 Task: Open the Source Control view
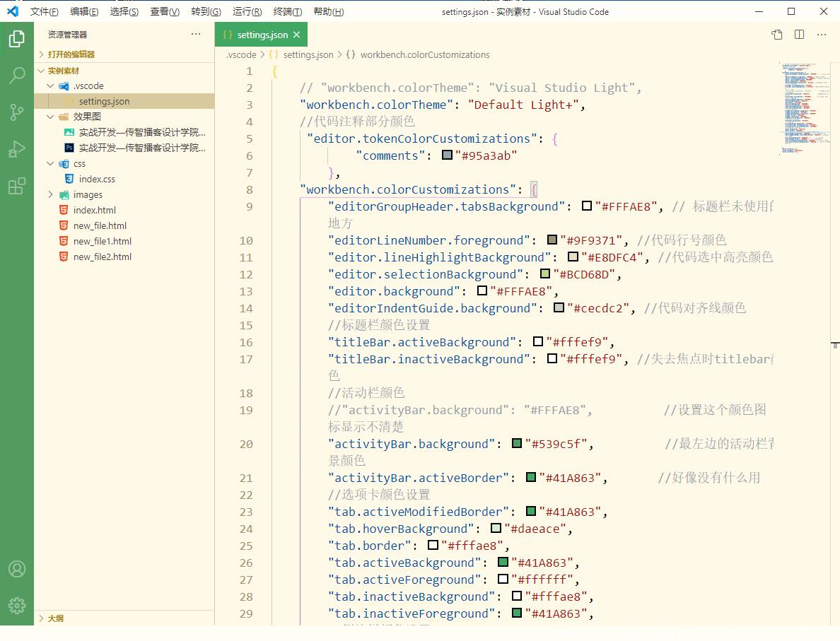16,112
